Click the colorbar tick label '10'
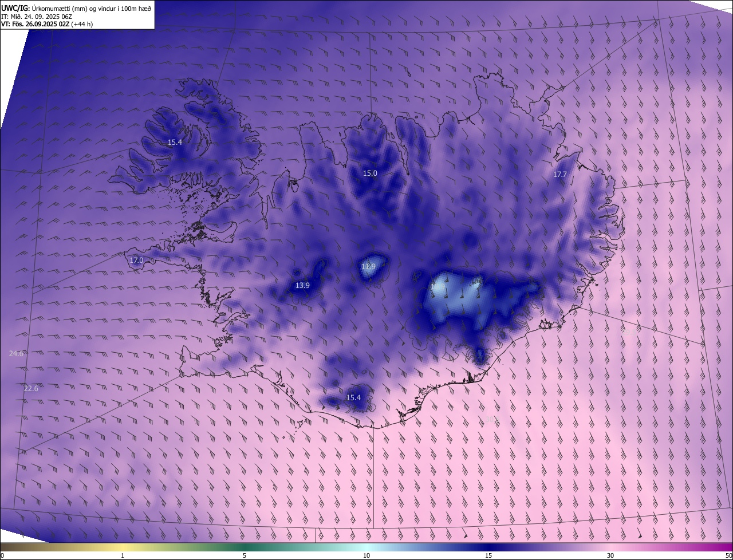 click(366, 556)
